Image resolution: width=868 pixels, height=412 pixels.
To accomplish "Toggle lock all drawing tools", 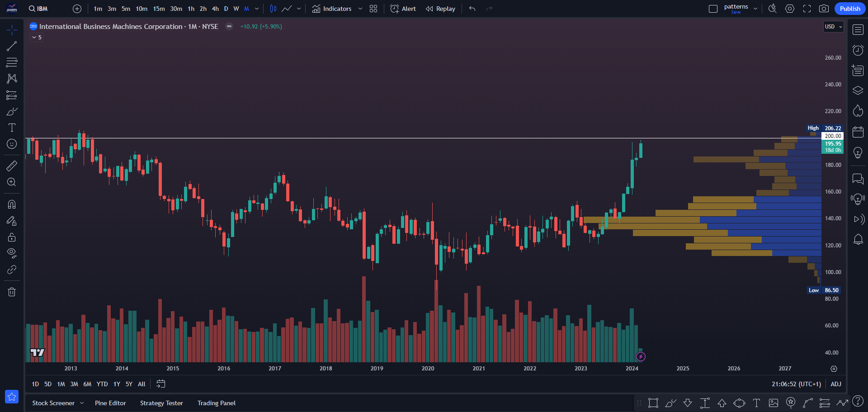I will point(12,237).
